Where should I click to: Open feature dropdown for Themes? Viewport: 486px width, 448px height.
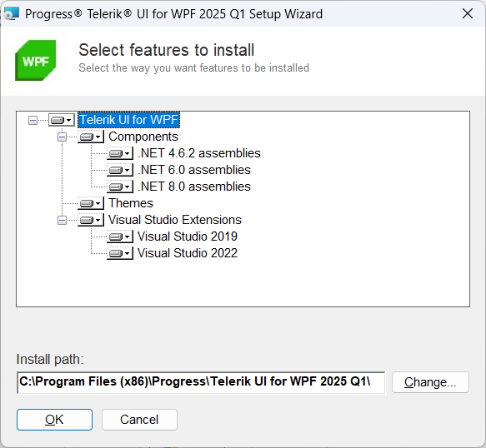(x=91, y=203)
